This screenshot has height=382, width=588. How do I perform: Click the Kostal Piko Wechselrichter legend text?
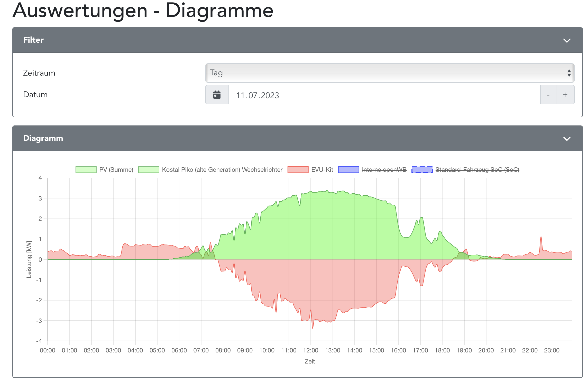[222, 170]
